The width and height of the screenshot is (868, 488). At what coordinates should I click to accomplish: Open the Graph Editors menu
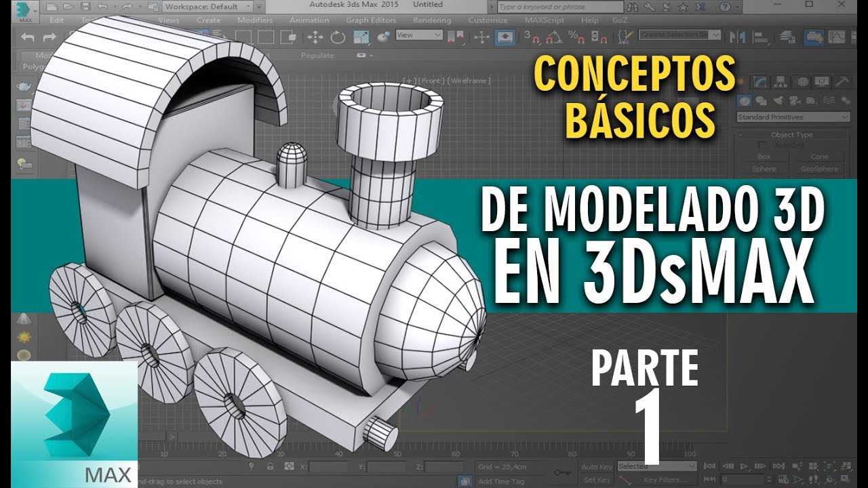pyautogui.click(x=371, y=20)
